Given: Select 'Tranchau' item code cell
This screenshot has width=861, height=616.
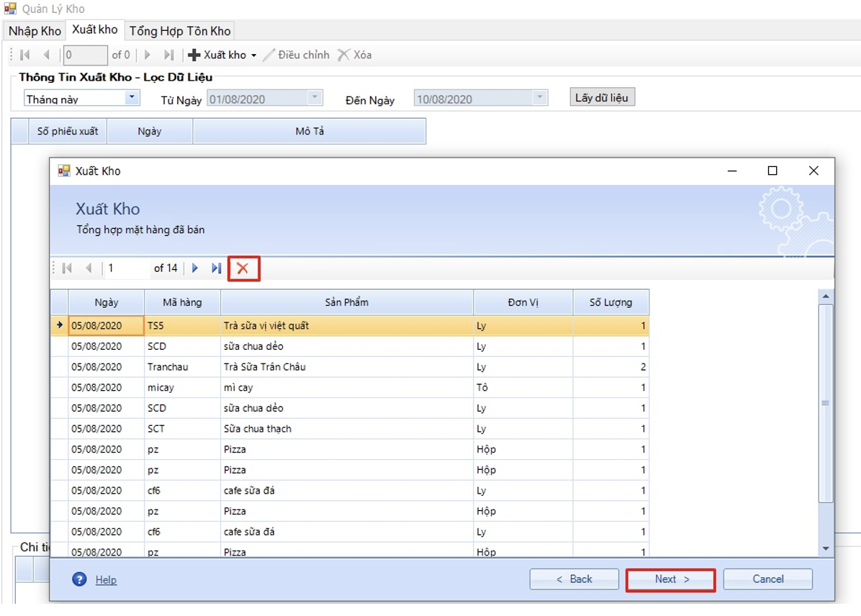Looking at the screenshot, I should pyautogui.click(x=182, y=367).
